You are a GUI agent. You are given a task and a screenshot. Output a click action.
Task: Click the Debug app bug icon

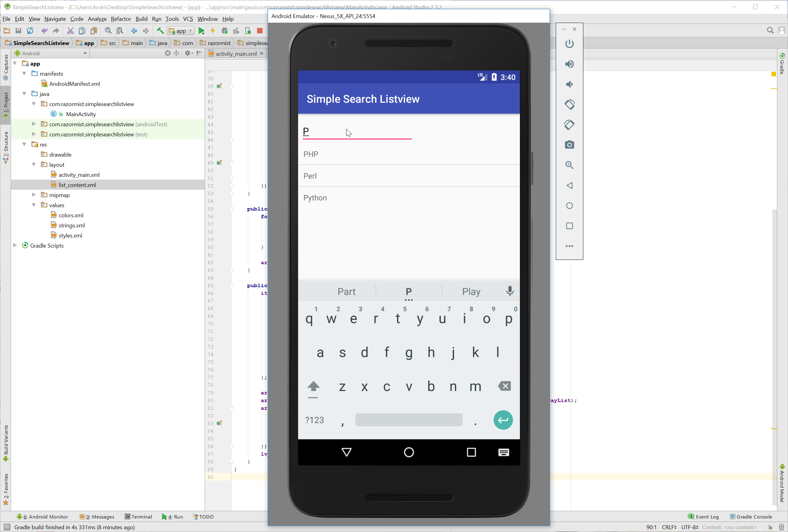tap(225, 31)
